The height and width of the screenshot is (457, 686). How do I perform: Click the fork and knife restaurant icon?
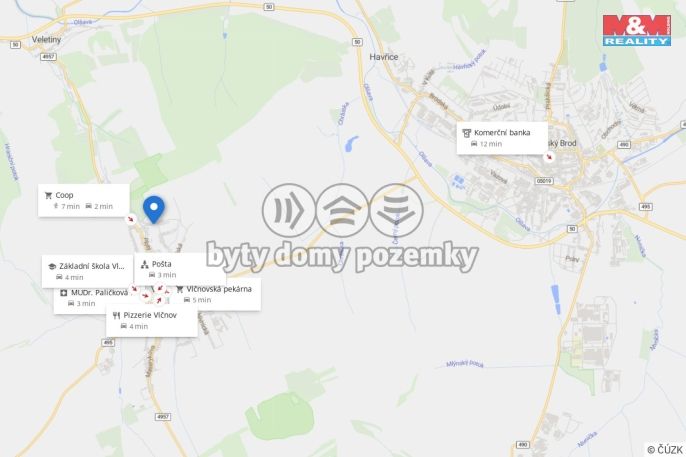click(116, 315)
